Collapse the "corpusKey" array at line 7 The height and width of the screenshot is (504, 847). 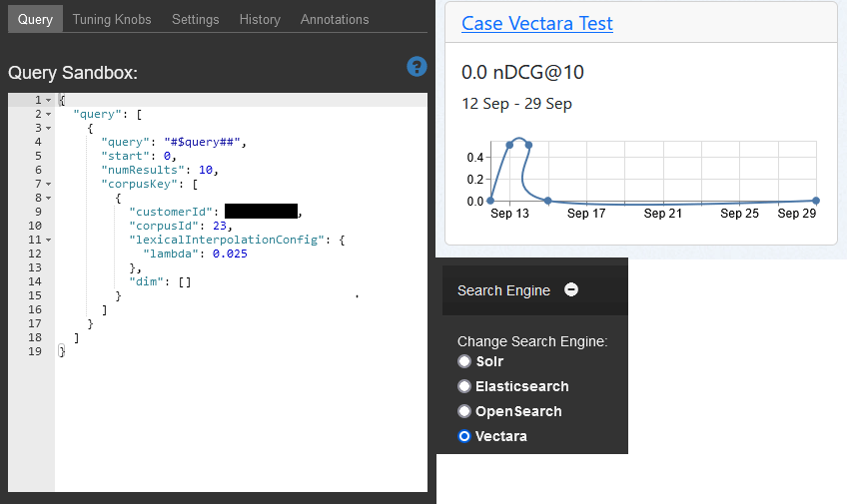point(48,184)
